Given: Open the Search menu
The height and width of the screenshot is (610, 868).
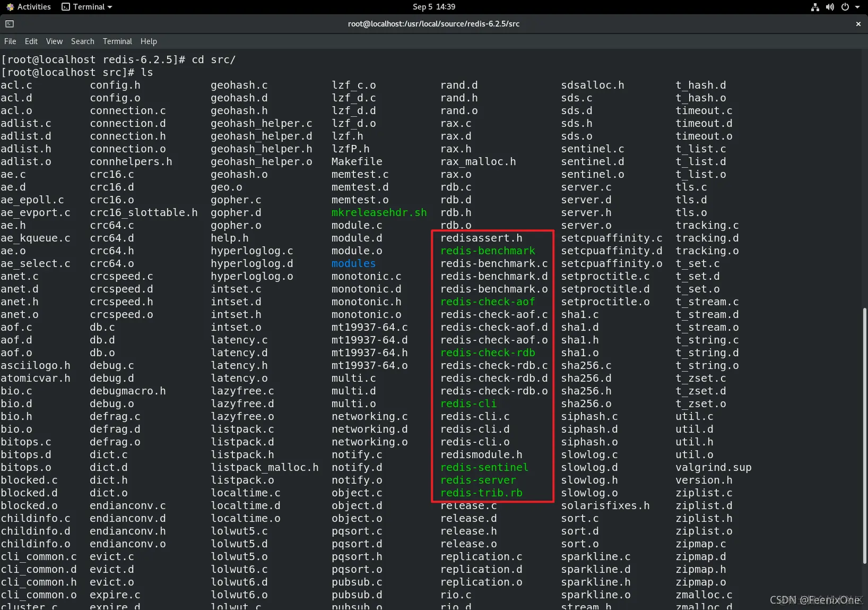Looking at the screenshot, I should pyautogui.click(x=83, y=41).
